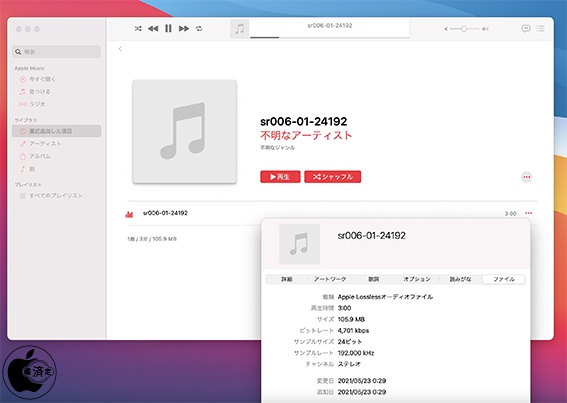Click the info dialog artwork thumbnail

coord(299,244)
